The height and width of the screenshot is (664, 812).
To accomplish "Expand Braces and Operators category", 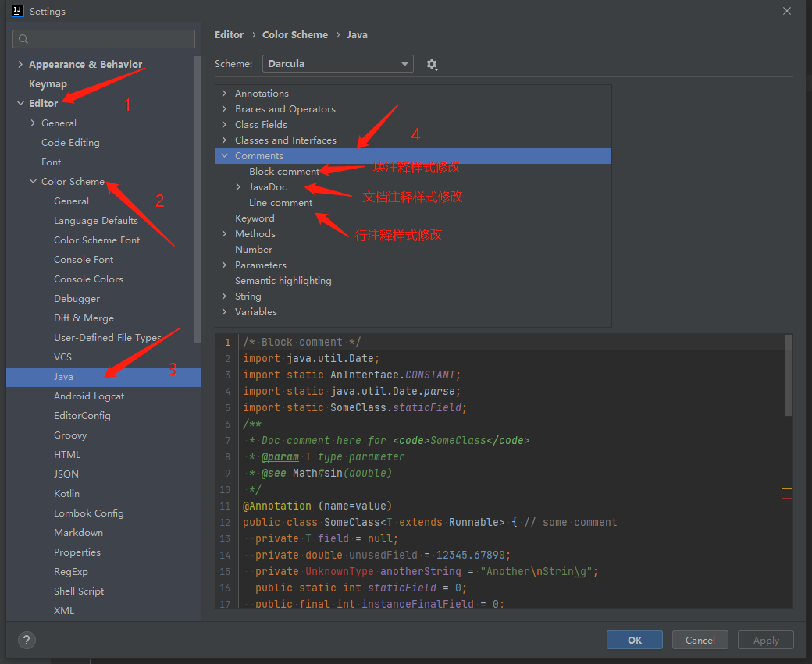I will pos(224,108).
